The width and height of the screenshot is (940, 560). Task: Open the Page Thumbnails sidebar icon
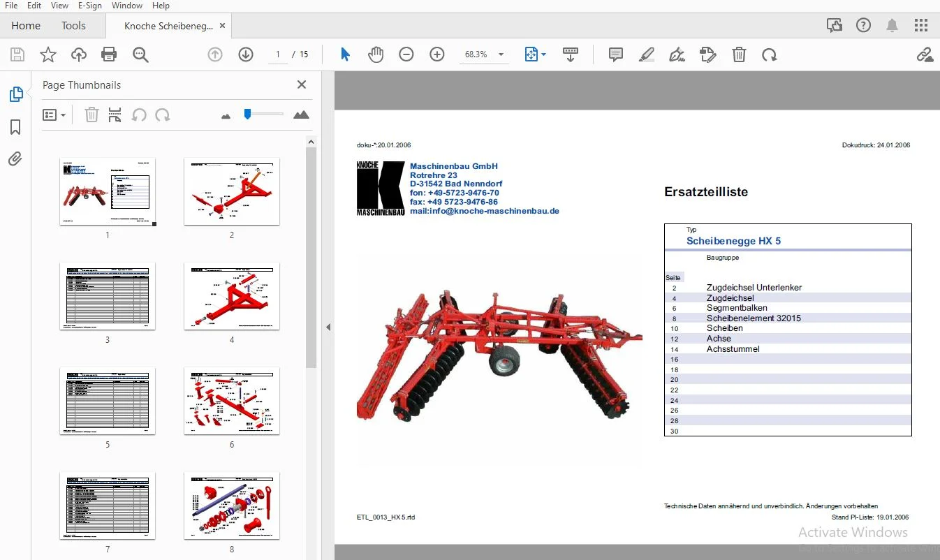[15, 94]
